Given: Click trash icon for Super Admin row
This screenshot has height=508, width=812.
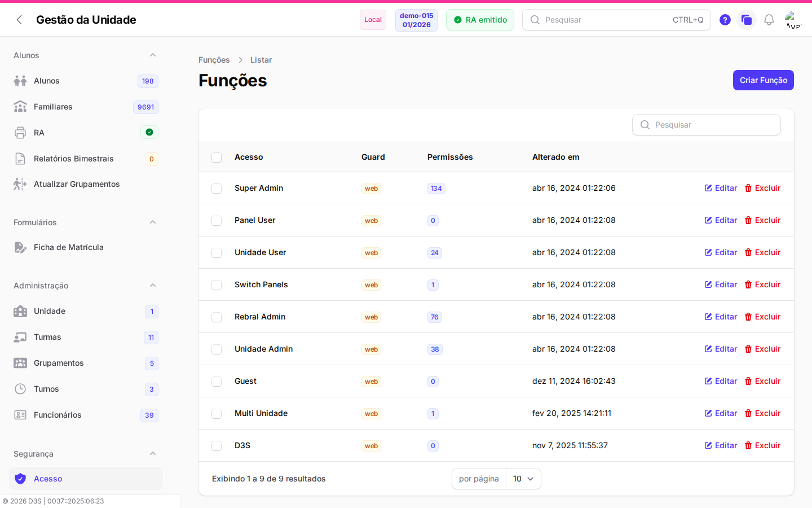Looking at the screenshot, I should [748, 188].
